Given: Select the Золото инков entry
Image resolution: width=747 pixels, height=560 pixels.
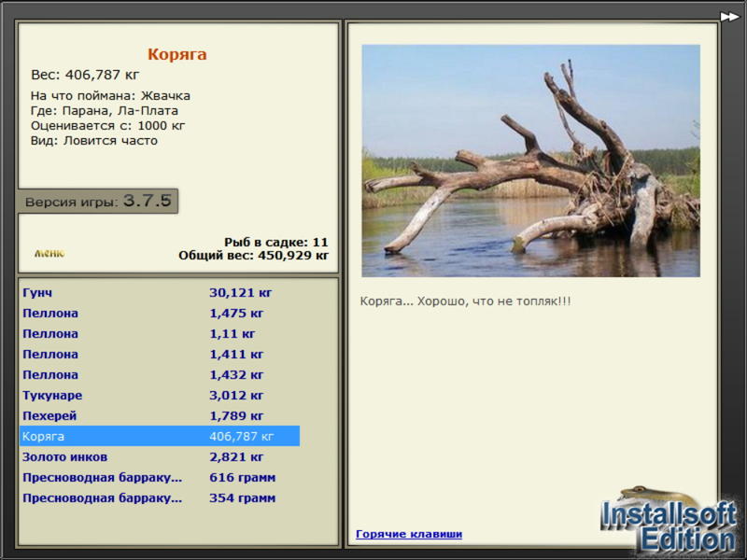Looking at the screenshot, I should [x=160, y=456].
